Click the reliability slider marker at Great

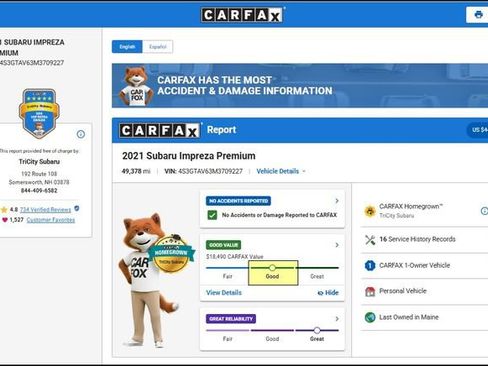tap(317, 330)
